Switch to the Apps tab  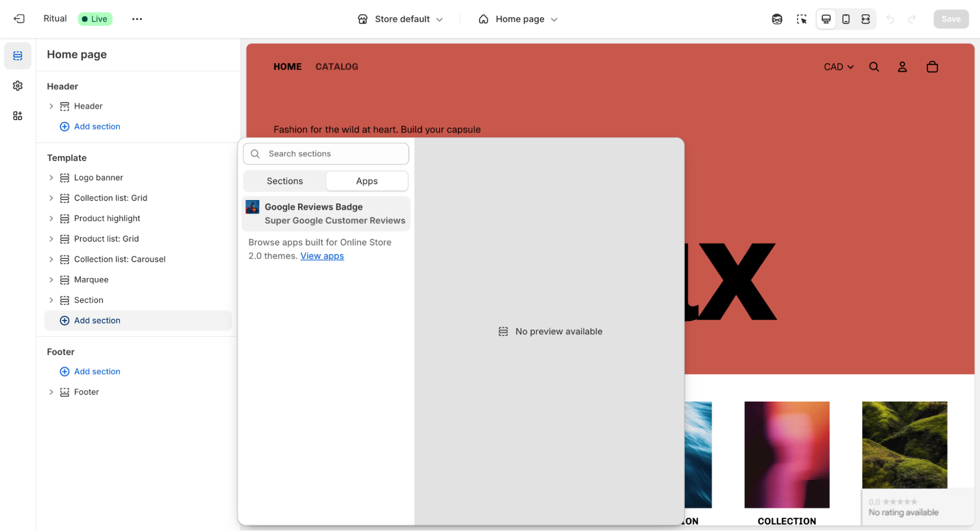point(367,181)
